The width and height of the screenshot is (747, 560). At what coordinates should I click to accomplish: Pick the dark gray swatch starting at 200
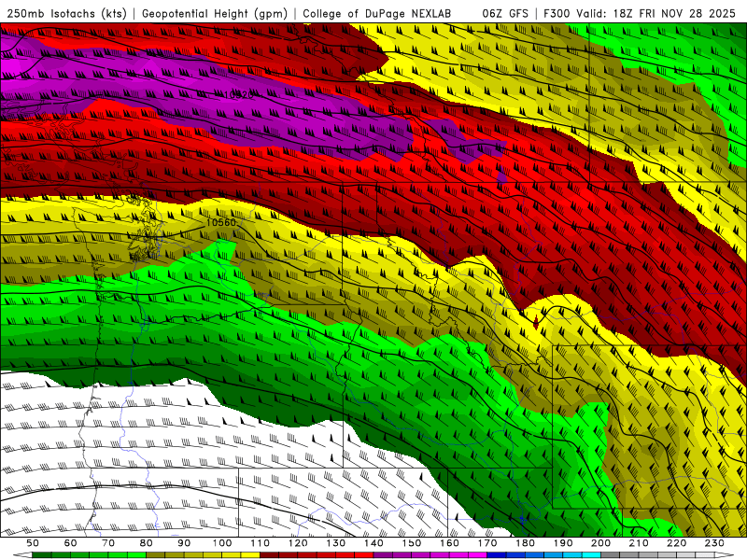[611, 554]
